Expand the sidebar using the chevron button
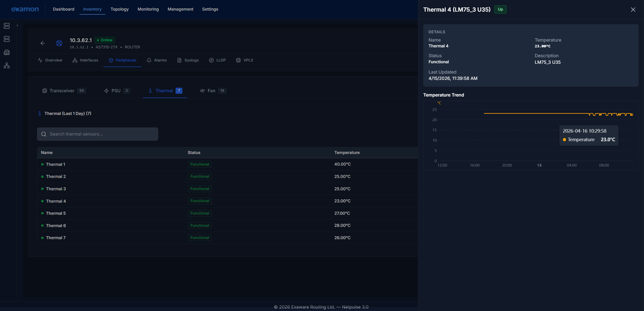Viewport: 644px width, 311px height. click(x=17, y=25)
